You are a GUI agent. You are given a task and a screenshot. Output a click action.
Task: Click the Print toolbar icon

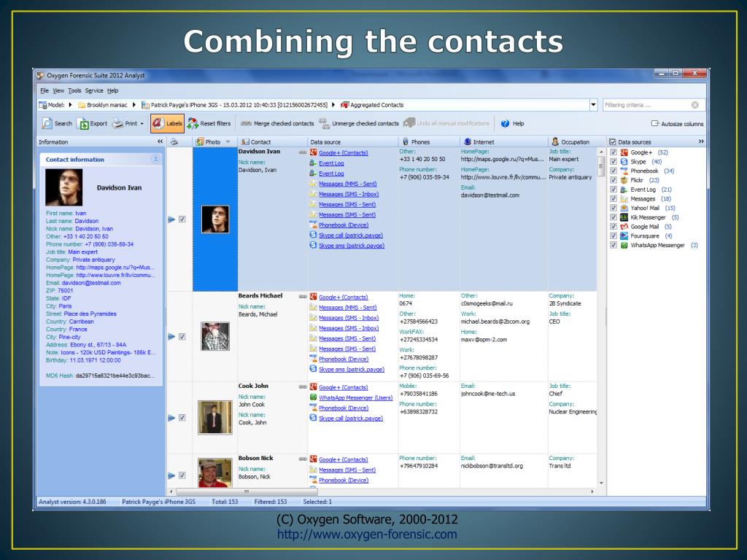coord(117,123)
